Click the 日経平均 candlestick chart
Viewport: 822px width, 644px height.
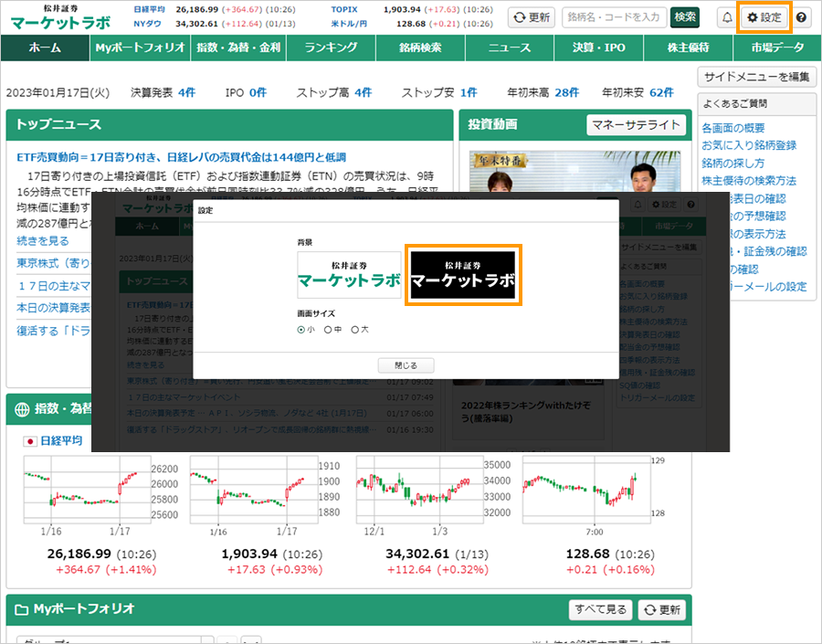point(88,490)
